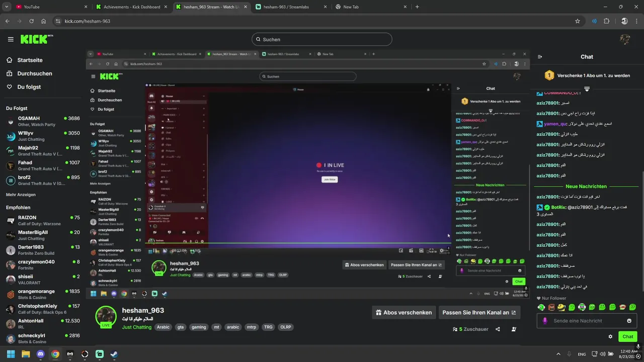Click Passen Sie Ihren Kanal an

tap(479, 312)
